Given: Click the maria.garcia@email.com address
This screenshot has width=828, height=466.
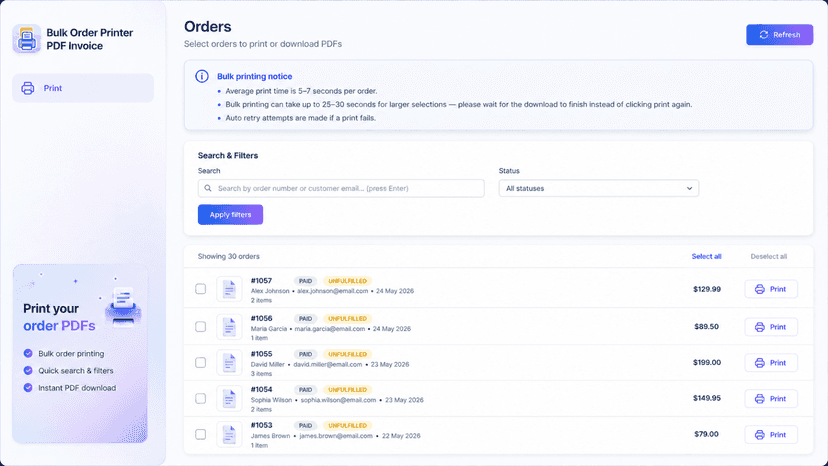Looking at the screenshot, I should (330, 329).
